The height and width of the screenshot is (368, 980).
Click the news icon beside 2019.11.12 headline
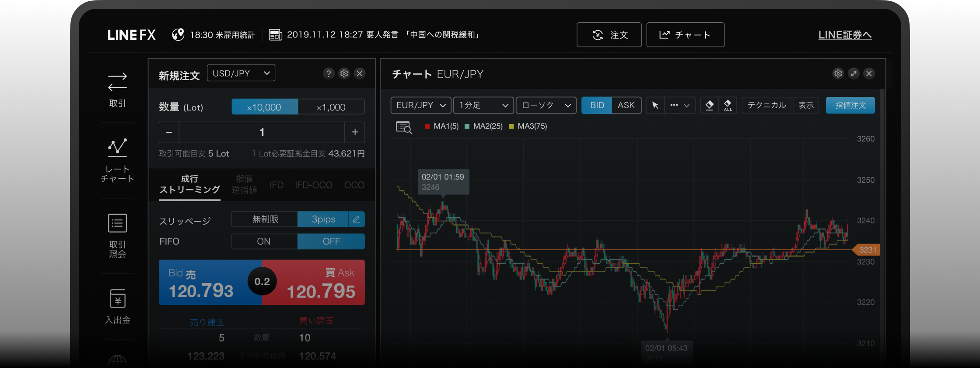[275, 35]
